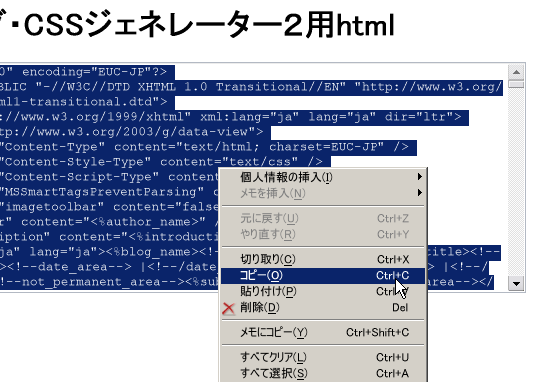Select メモを挿入 menu entry
This screenshot has width=550, height=382.
(322, 193)
